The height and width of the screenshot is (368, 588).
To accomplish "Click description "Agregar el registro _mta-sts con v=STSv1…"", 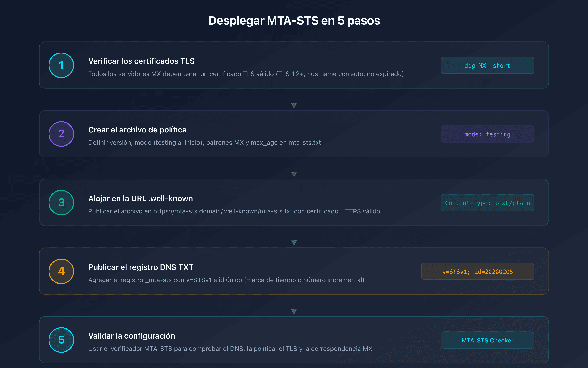I will 226,280.
